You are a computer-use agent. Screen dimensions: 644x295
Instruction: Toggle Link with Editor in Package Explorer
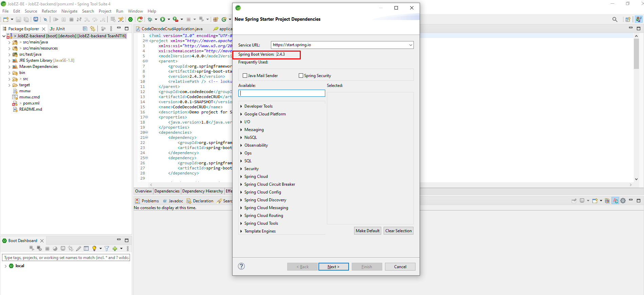(93, 29)
